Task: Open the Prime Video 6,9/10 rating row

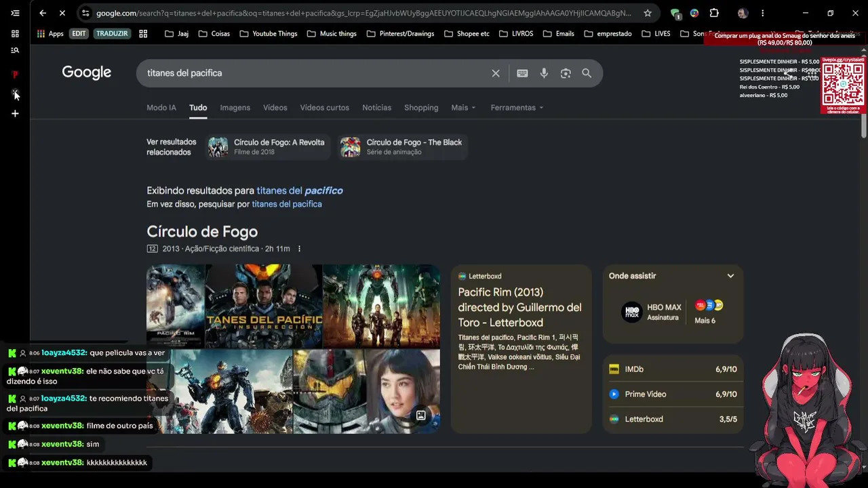Action: [673, 394]
